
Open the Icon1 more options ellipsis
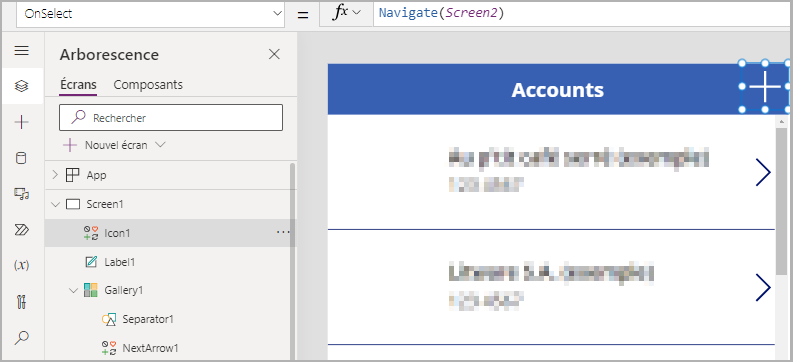pyautogui.click(x=283, y=232)
